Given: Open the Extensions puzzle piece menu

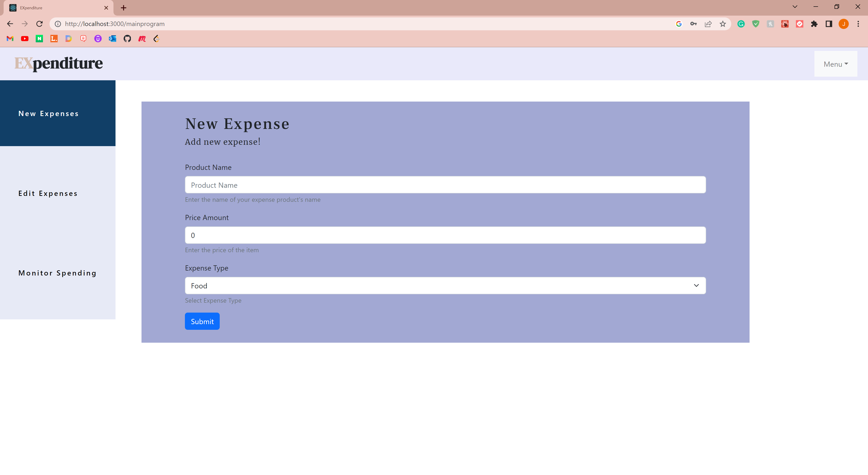Looking at the screenshot, I should 814,24.
